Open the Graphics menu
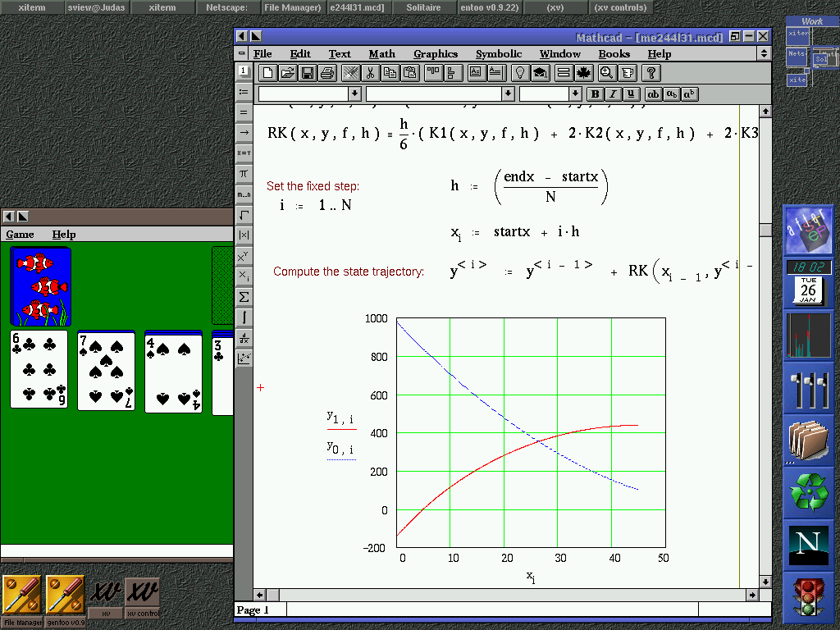Image resolution: width=840 pixels, height=630 pixels. pos(436,54)
